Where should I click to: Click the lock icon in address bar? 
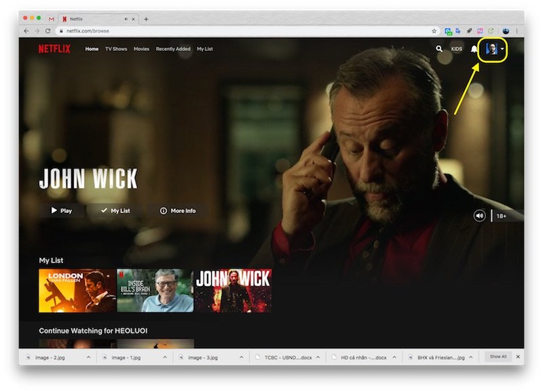pyautogui.click(x=61, y=31)
